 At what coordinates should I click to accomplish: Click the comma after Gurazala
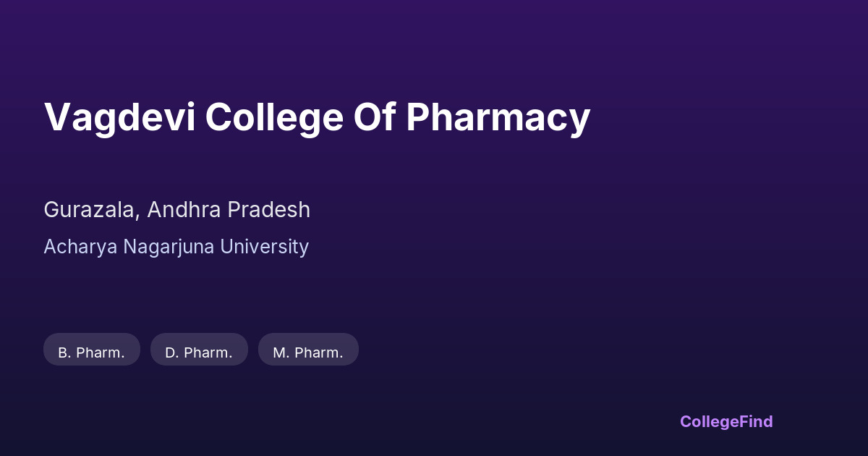[138, 216]
